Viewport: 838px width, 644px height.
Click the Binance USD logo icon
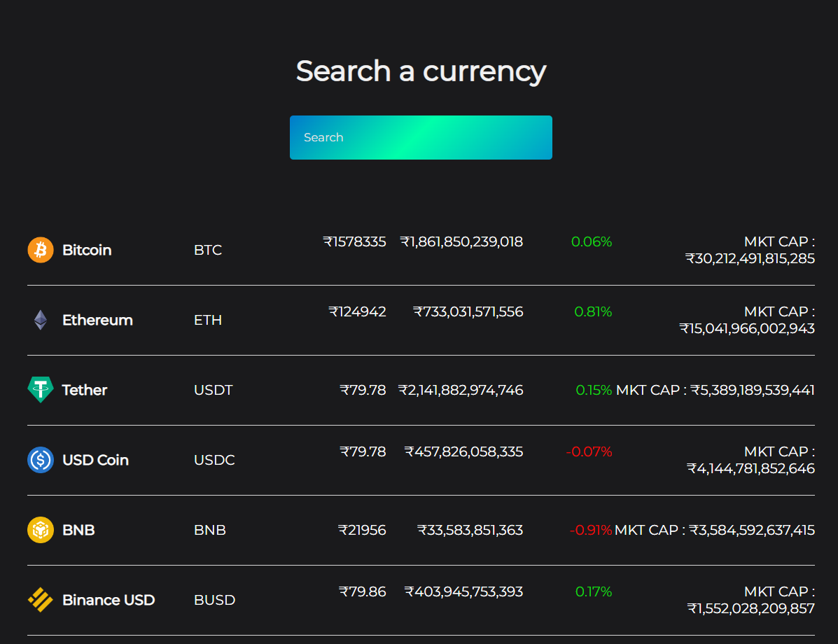click(x=41, y=600)
